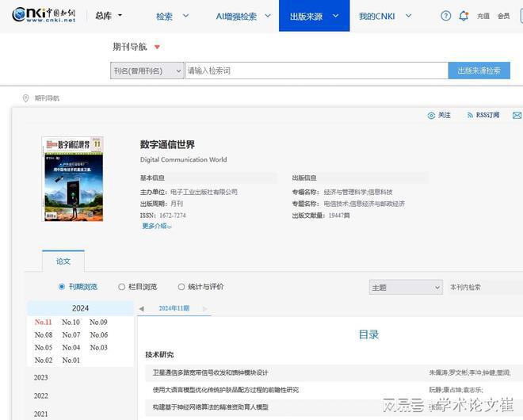Image resolution: width=523 pixels, height=420 pixels.
Task: Open article 构建基于神经网络算法的精准资助育人模型
Action: coord(211,407)
